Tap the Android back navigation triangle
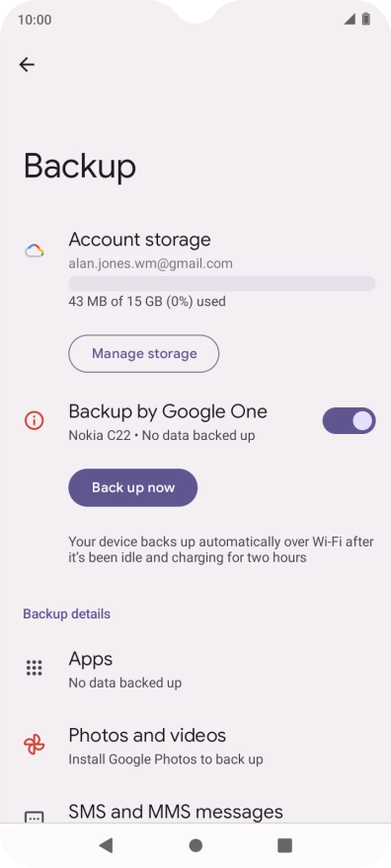 coord(106,844)
